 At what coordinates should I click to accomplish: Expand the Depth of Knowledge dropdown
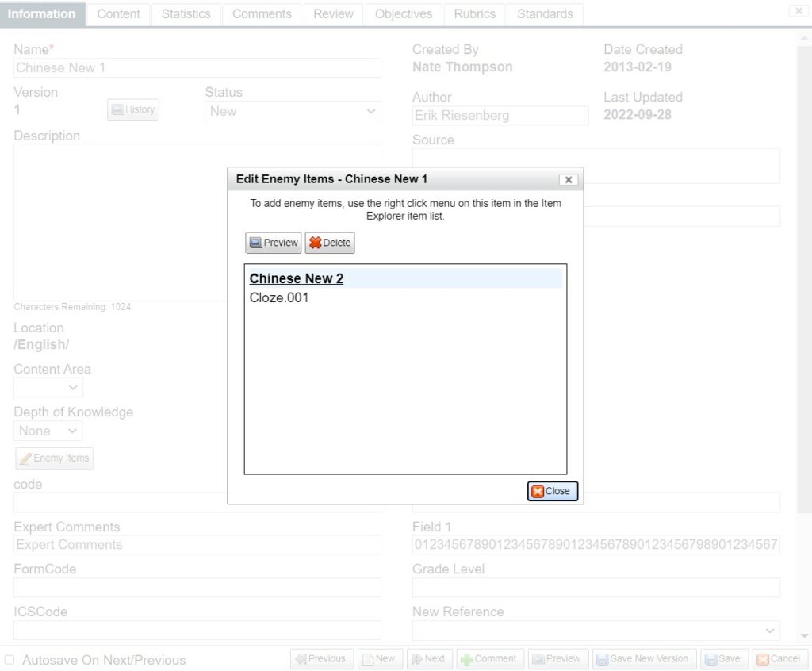coord(48,431)
